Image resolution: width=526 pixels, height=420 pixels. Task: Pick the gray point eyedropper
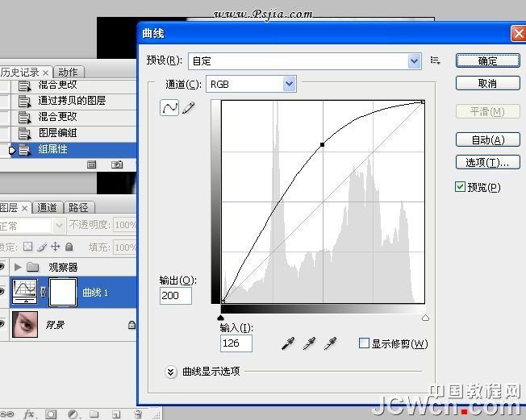pos(309,343)
